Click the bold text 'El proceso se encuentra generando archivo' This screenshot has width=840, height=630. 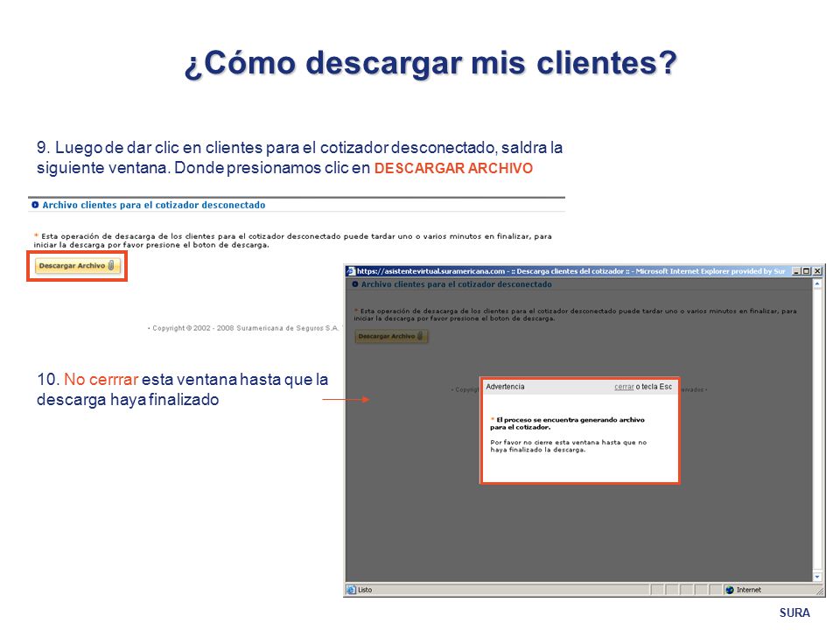tap(570, 420)
